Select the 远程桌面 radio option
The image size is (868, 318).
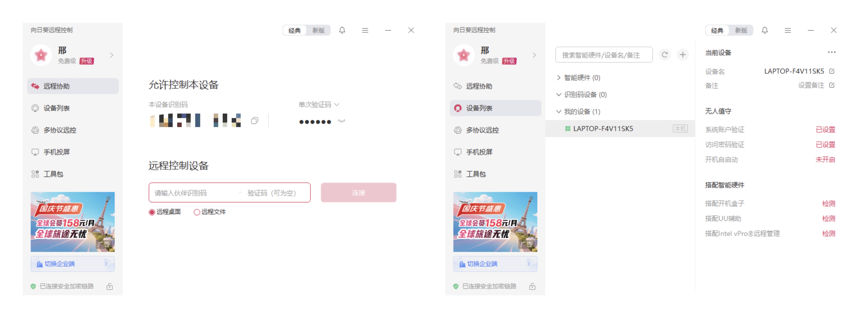coord(152,212)
